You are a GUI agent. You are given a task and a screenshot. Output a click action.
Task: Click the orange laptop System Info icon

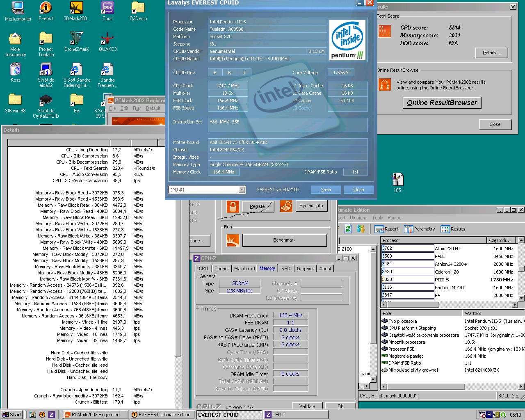pyautogui.click(x=286, y=206)
